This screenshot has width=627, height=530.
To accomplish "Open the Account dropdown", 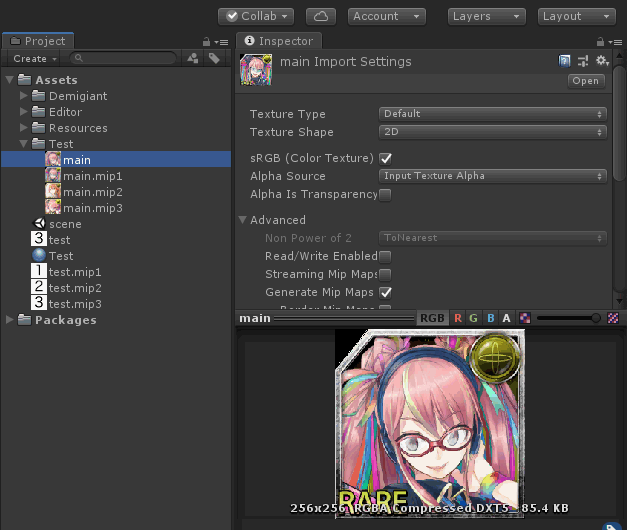I will [387, 16].
